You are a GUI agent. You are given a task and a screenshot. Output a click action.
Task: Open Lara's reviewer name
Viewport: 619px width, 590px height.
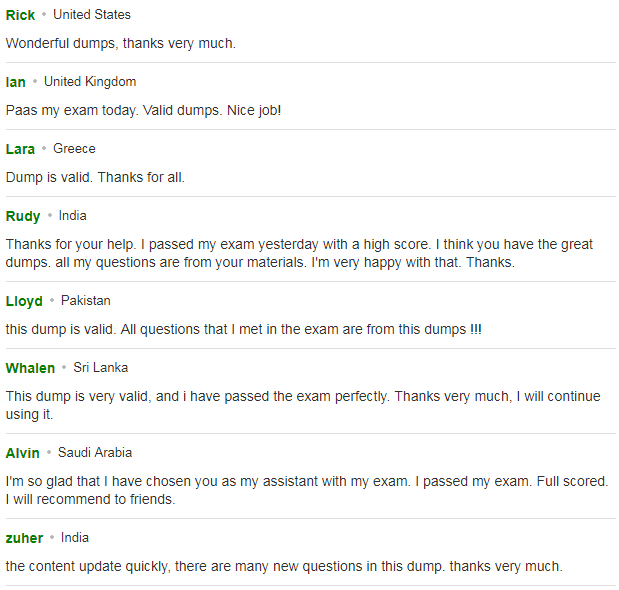click(x=20, y=149)
